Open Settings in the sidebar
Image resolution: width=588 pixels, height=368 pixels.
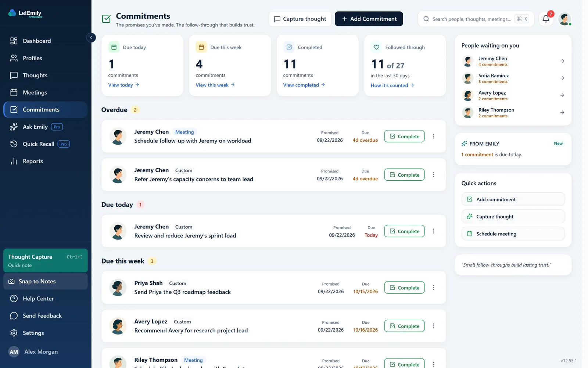coord(46,333)
